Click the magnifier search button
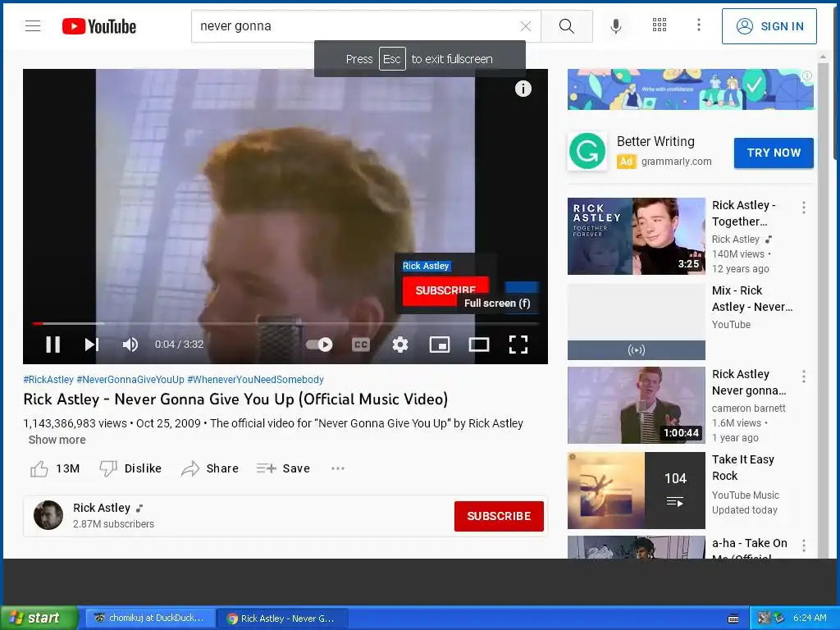Screen dimensions: 840x630 566,26
